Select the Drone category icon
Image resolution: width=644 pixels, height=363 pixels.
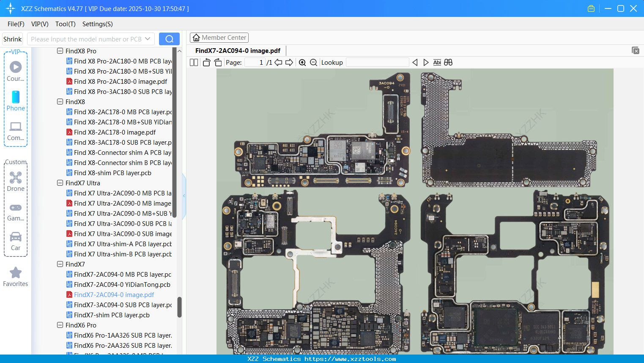(16, 181)
